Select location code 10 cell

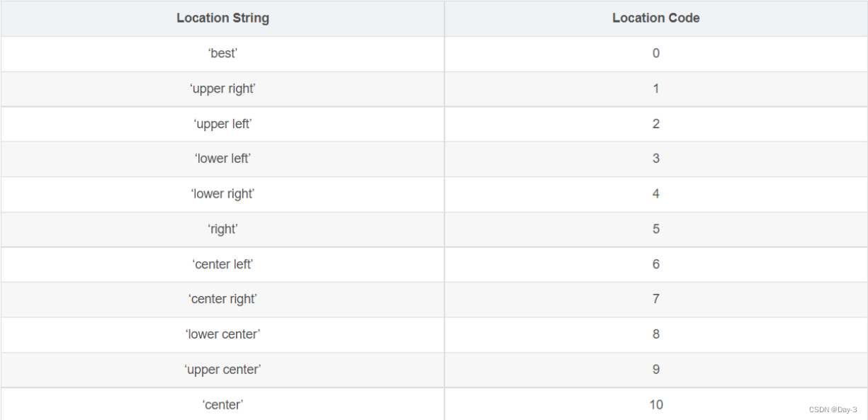tap(655, 404)
